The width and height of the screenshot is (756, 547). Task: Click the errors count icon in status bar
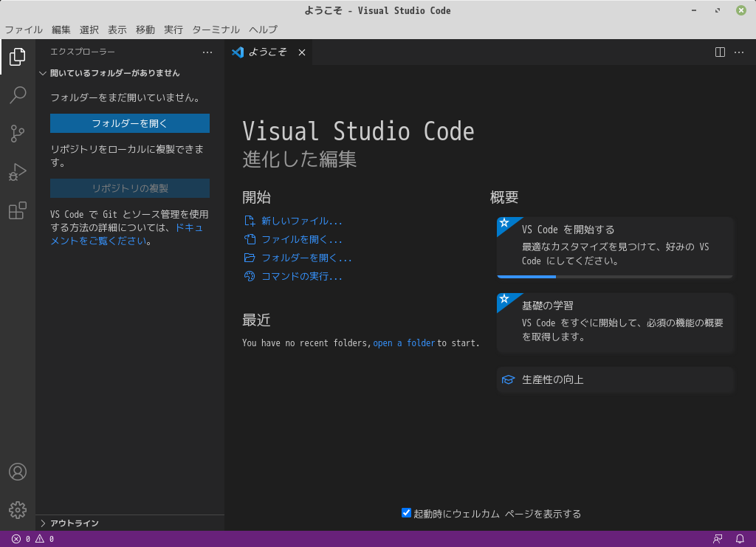16,539
